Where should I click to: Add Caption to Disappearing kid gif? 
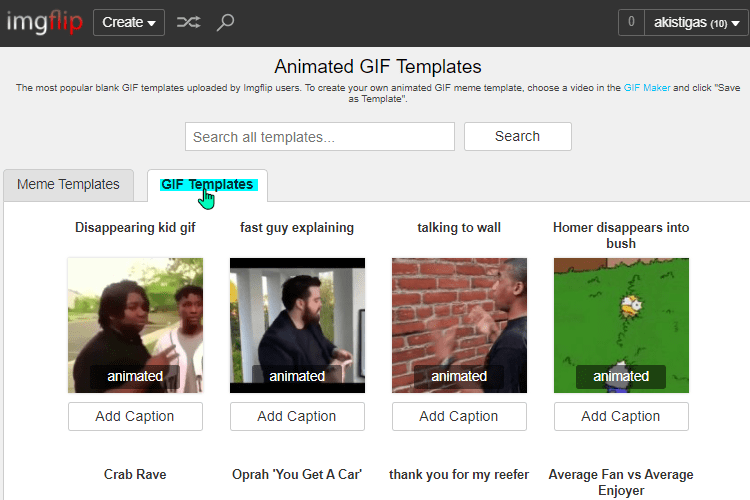coord(135,416)
